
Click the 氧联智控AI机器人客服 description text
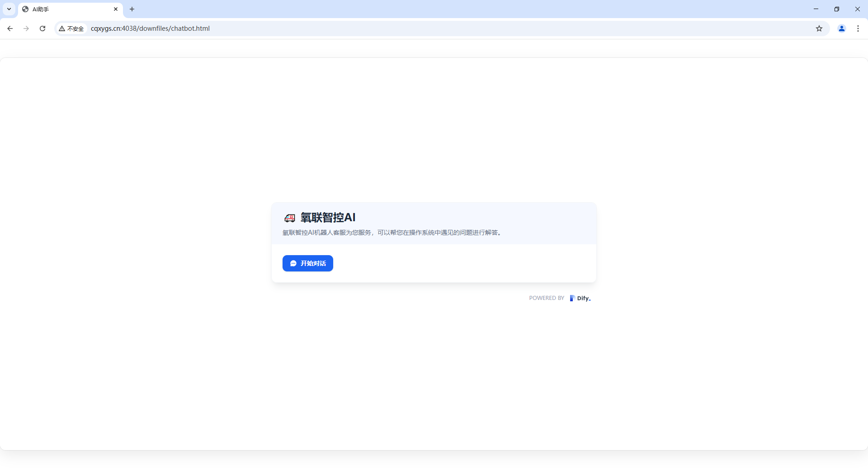pos(392,233)
